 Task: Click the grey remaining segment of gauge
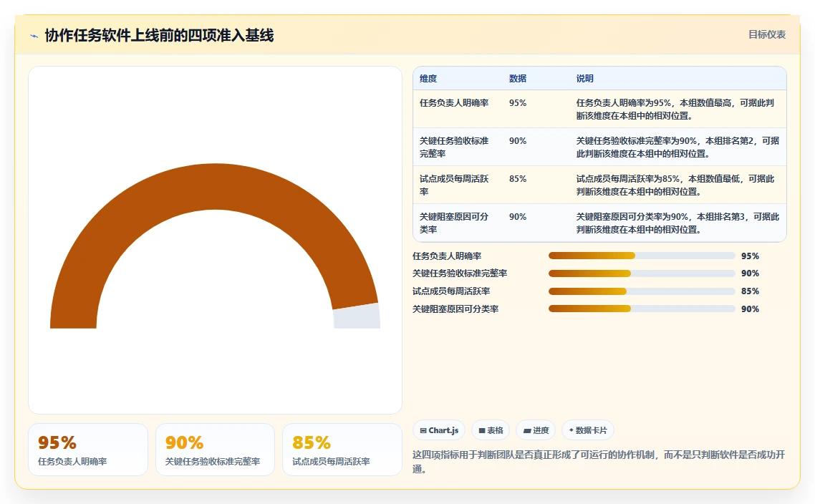357,316
